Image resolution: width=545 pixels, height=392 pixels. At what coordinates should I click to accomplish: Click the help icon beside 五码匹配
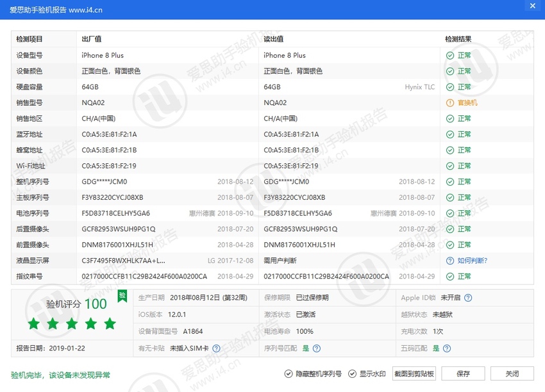pyautogui.click(x=447, y=348)
